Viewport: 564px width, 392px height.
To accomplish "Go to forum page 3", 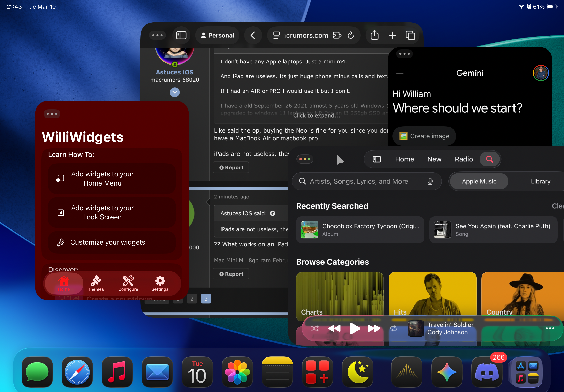I will tap(206, 299).
